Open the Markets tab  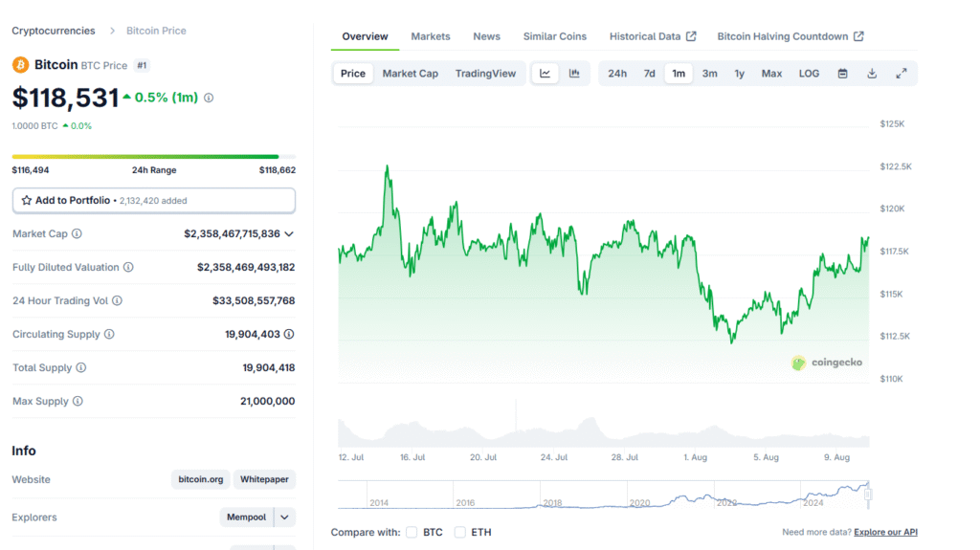431,36
